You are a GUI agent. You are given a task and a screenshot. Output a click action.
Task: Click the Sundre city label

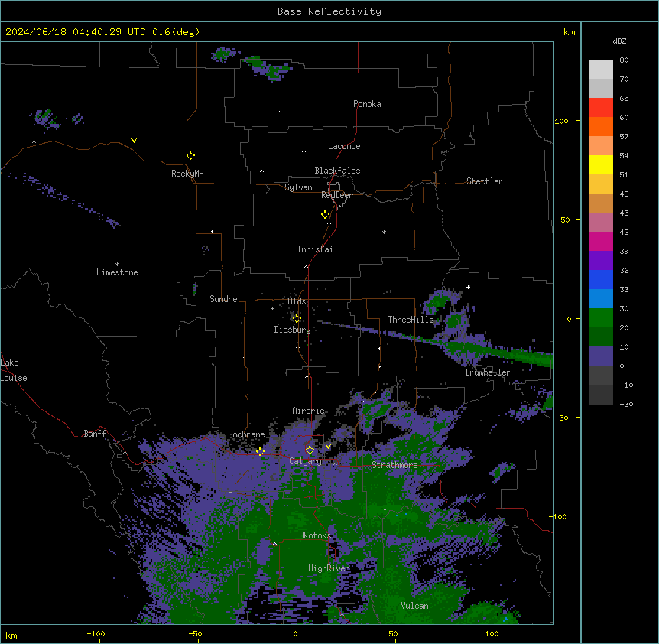[223, 299]
